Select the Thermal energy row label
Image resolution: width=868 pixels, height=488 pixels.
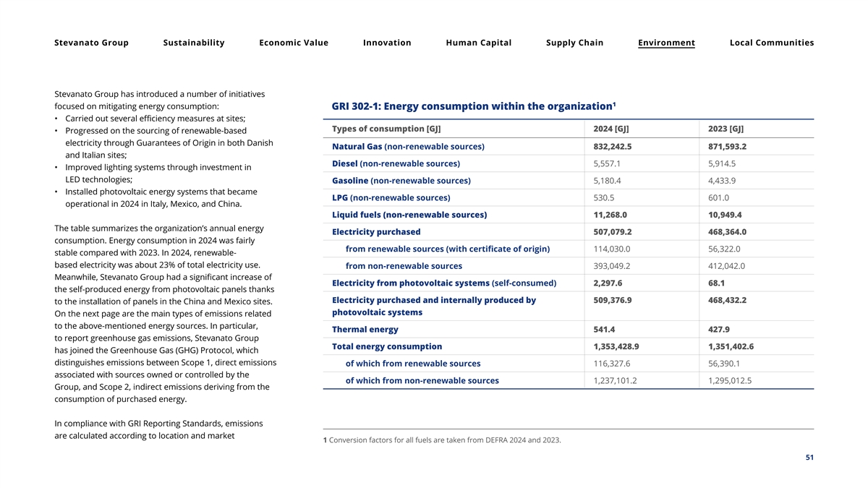click(x=365, y=330)
